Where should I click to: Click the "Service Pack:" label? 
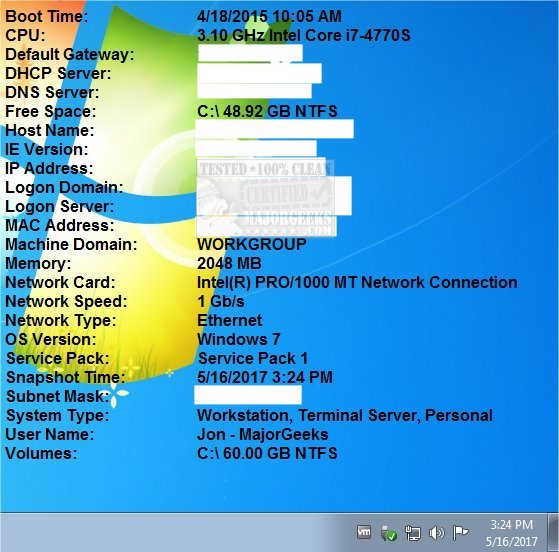pyautogui.click(x=58, y=358)
